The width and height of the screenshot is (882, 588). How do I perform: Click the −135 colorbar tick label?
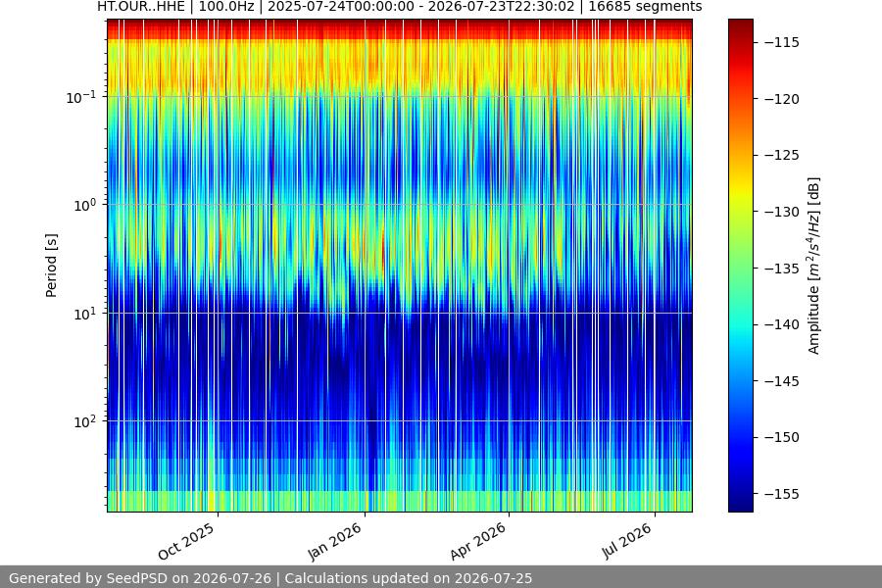(x=782, y=269)
